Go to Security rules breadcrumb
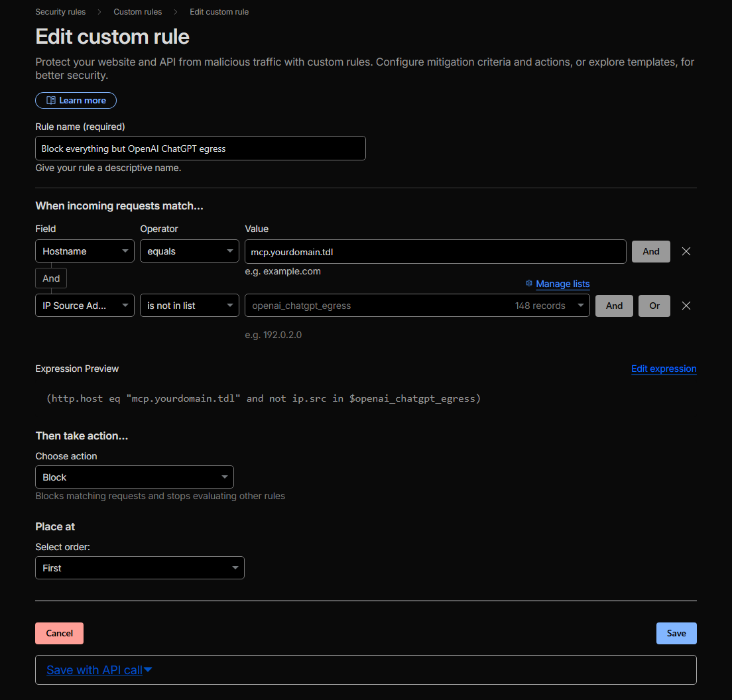 tap(60, 12)
